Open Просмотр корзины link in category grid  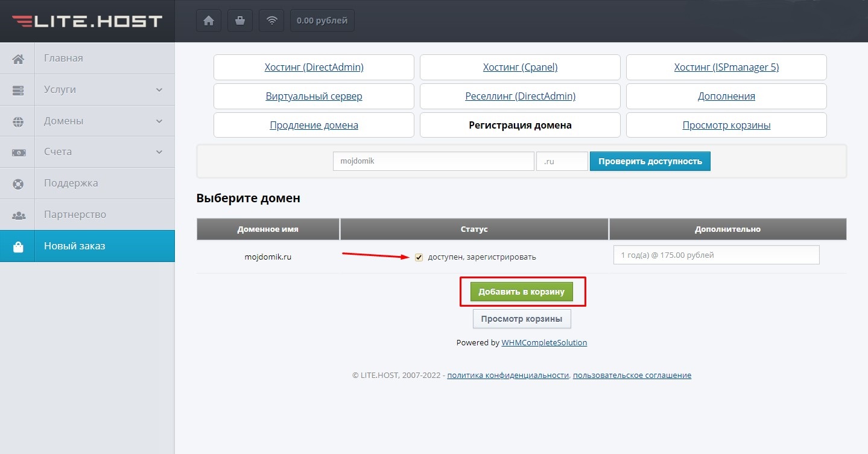pos(726,125)
